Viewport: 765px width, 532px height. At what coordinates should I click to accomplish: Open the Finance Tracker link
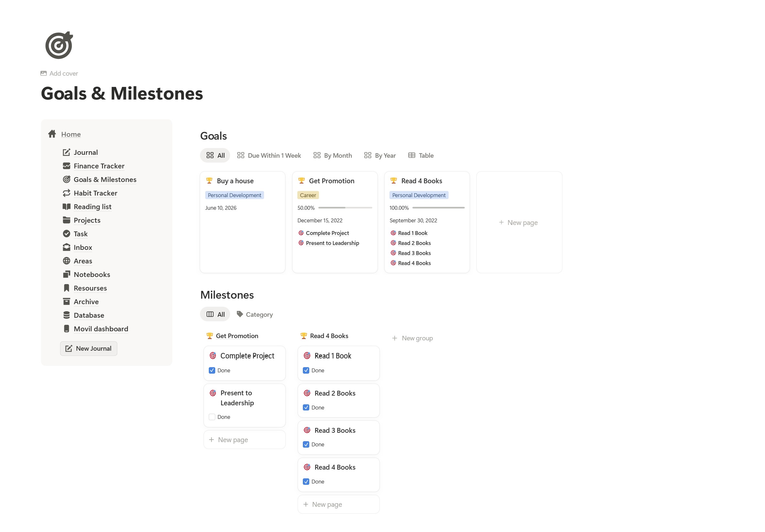(x=99, y=166)
